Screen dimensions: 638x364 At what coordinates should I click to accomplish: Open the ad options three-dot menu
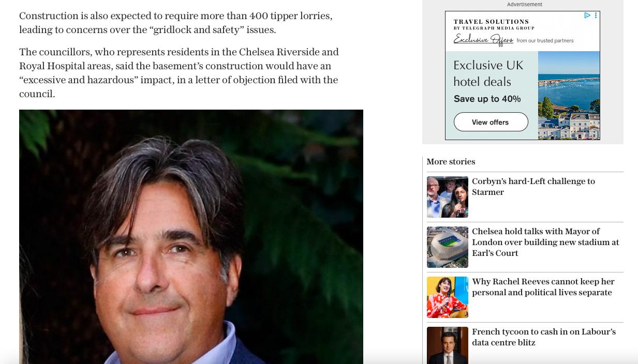click(596, 16)
